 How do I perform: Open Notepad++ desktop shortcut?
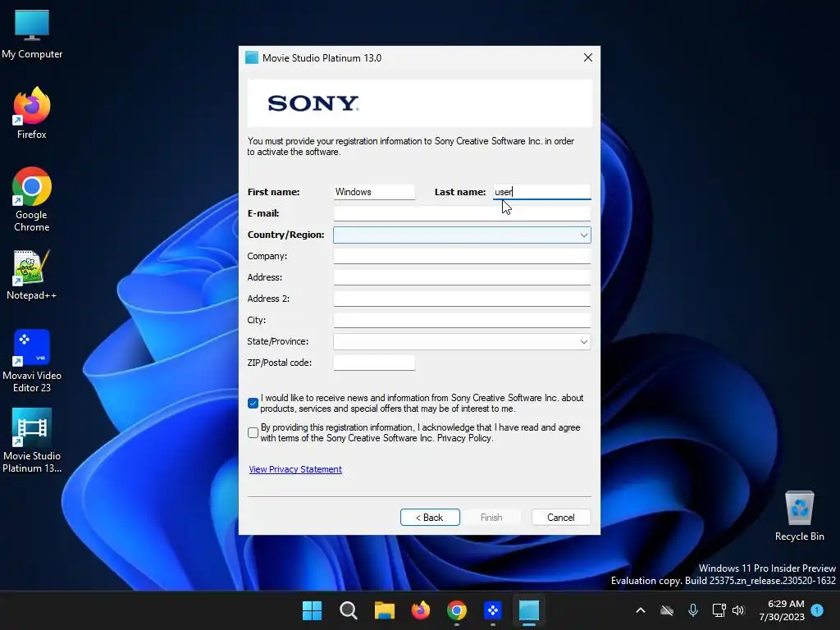[x=32, y=274]
